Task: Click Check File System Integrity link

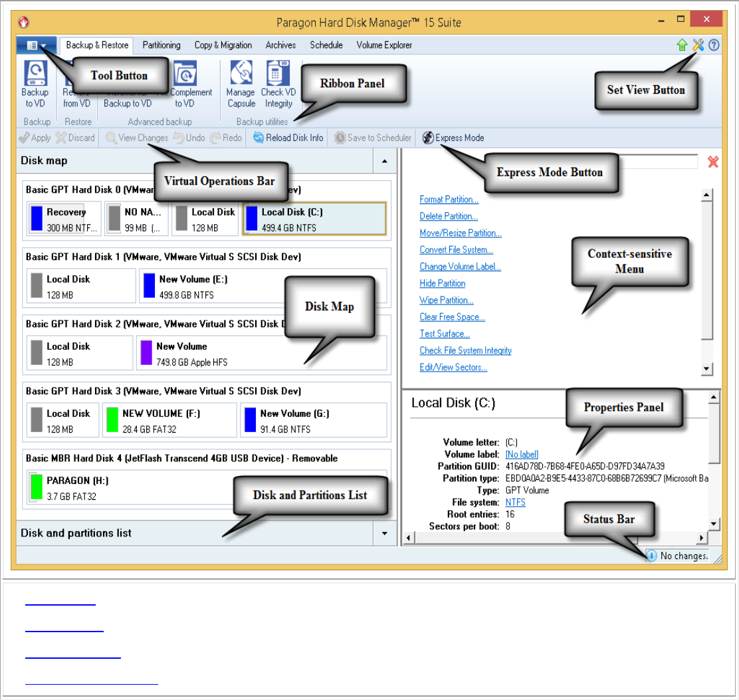Action: click(465, 351)
